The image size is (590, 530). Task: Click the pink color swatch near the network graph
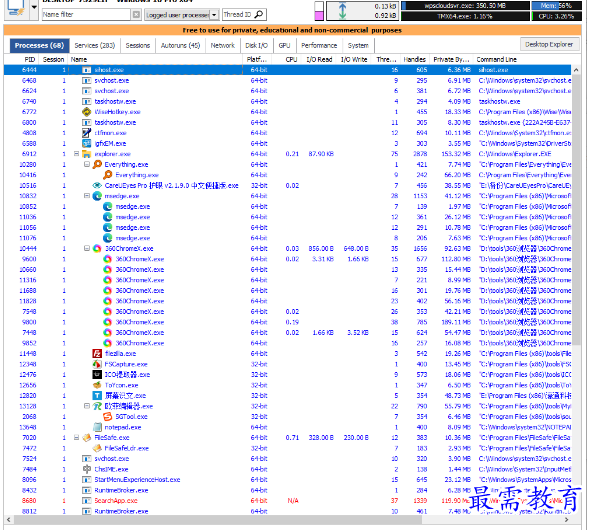319,15
